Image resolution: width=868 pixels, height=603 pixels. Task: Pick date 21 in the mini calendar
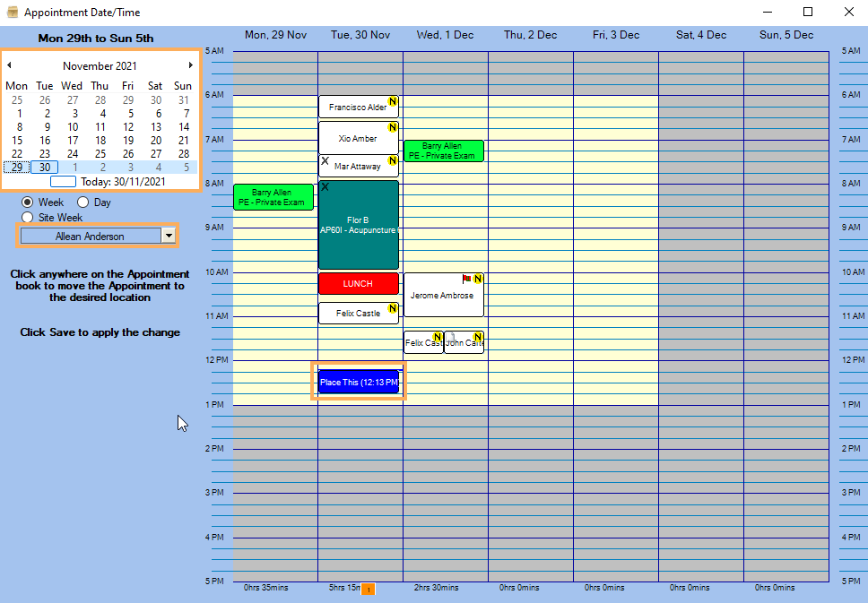coord(184,141)
